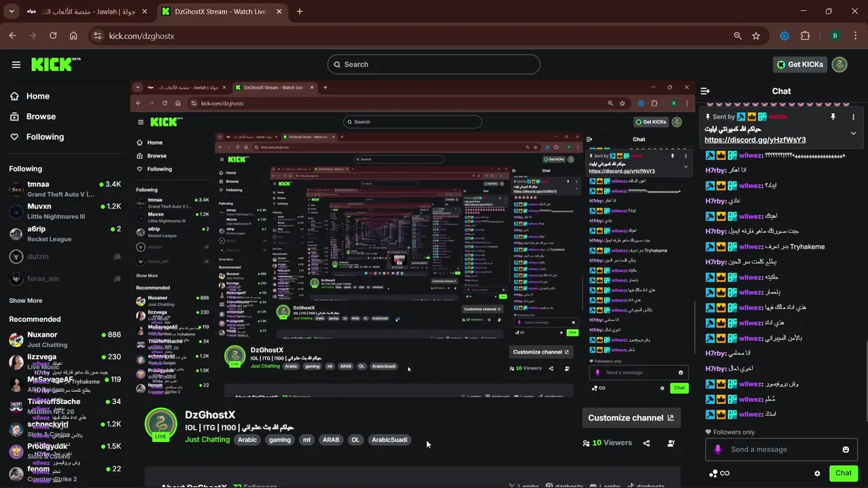Click the 10 Viewers count text
Image resolution: width=868 pixels, height=488 pixels.
(x=612, y=443)
